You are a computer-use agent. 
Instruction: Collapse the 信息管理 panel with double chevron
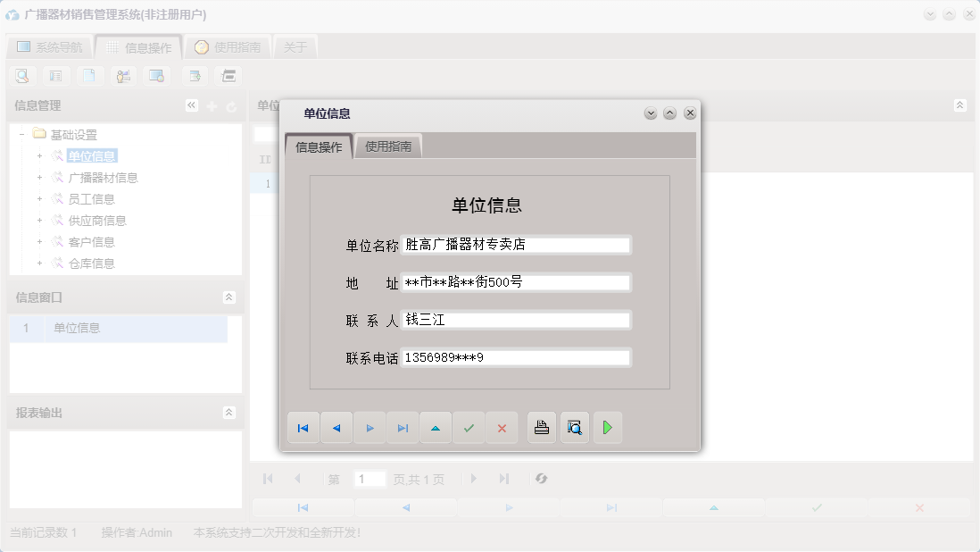click(191, 105)
